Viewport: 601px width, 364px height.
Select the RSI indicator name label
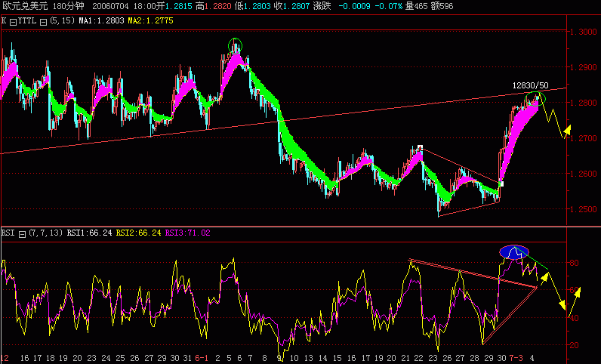tap(8, 233)
